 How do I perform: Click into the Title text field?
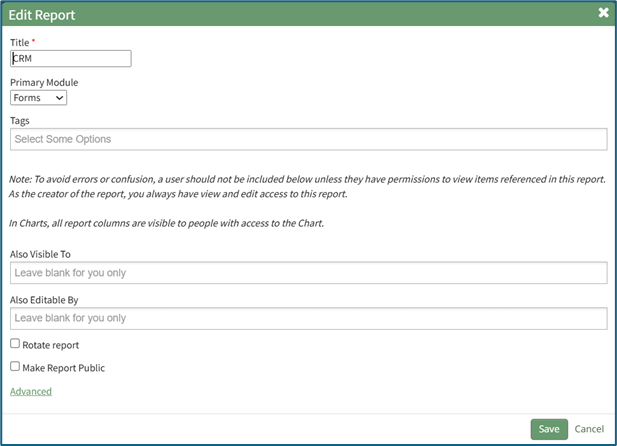(x=70, y=59)
